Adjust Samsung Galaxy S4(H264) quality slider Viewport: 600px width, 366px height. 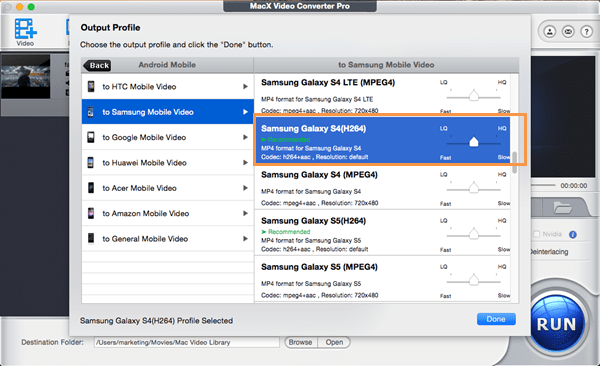tap(473, 142)
